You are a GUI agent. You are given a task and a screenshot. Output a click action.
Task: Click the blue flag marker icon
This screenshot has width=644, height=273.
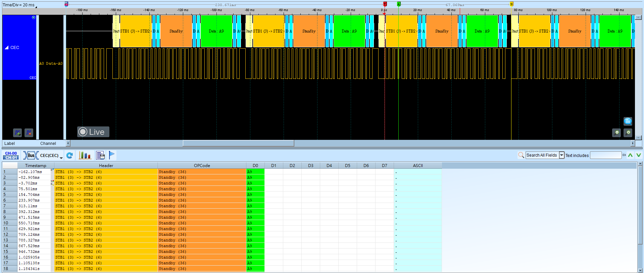click(112, 155)
